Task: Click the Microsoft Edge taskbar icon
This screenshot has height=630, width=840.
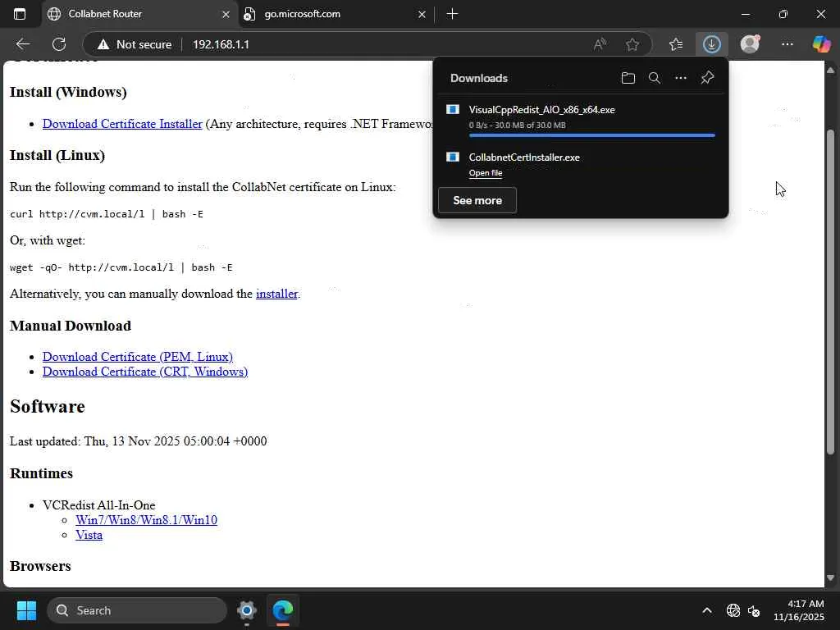Action: (282, 610)
